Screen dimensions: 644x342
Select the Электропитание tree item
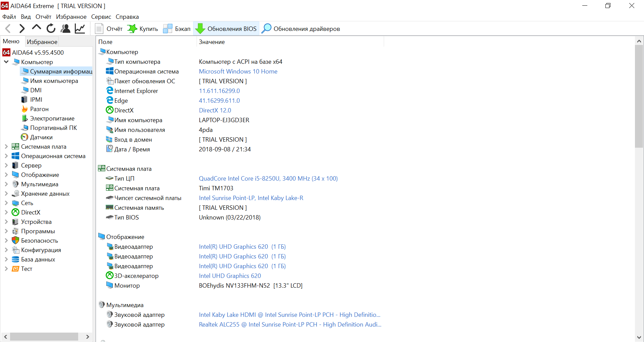[x=48, y=118]
